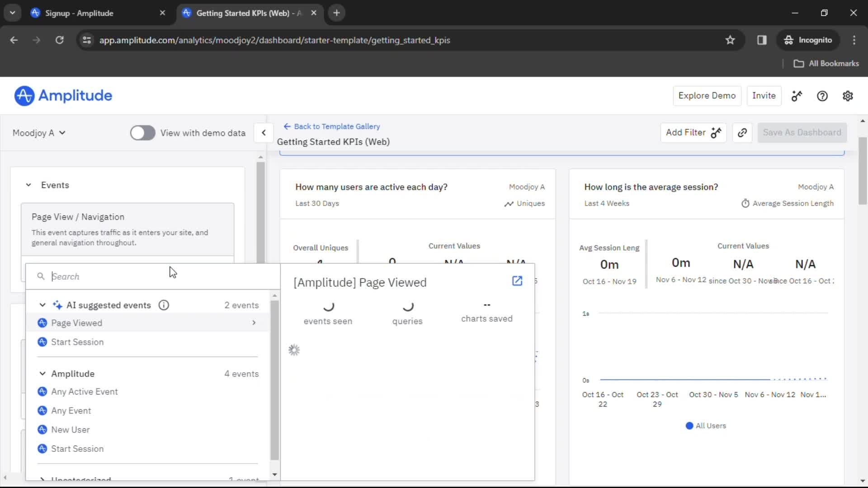Expand Page Viewed row arrow
Viewport: 868px width, 488px height.
tap(254, 323)
